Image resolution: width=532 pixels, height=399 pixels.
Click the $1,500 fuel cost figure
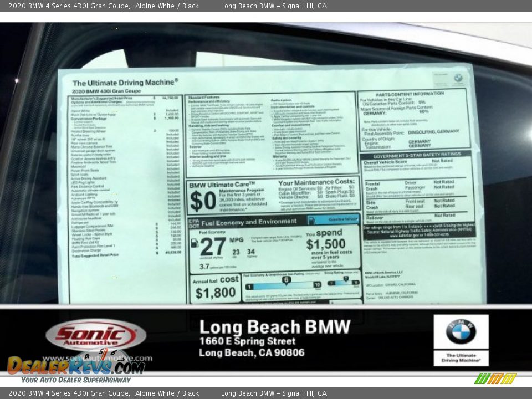tap(326, 244)
